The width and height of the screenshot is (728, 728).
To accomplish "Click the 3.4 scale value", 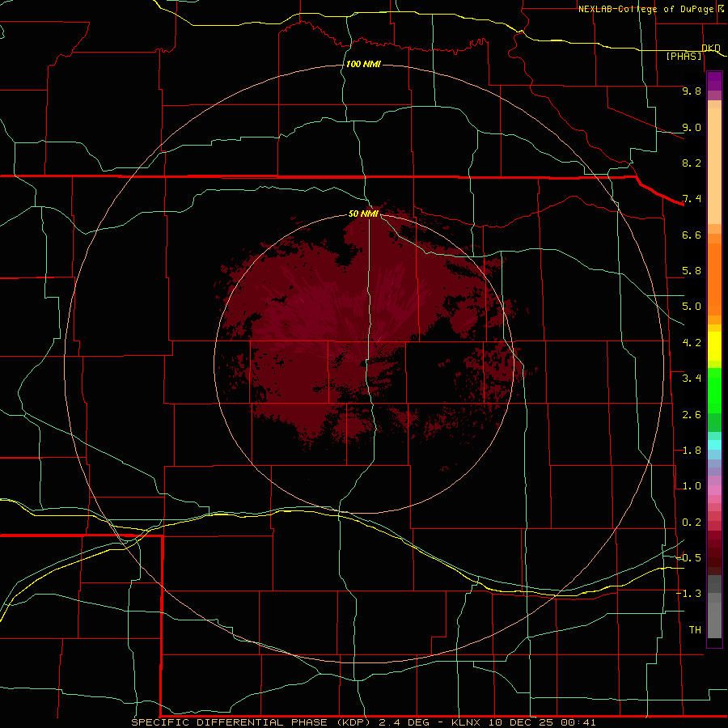I will click(692, 379).
